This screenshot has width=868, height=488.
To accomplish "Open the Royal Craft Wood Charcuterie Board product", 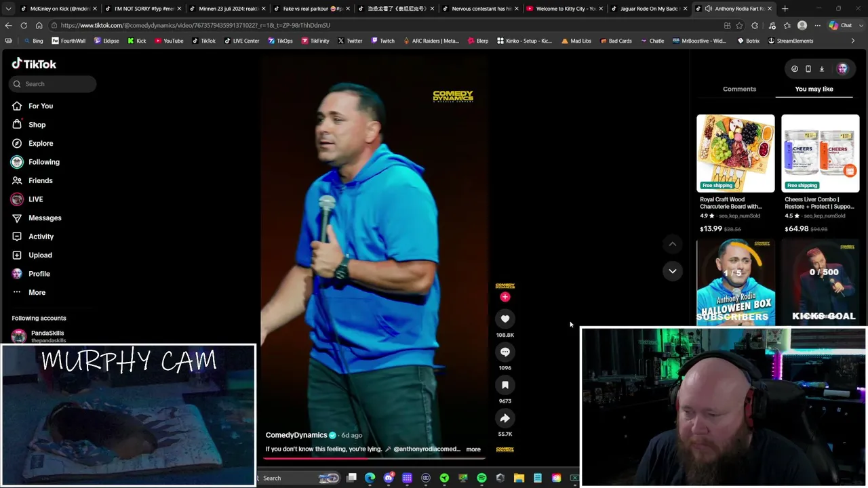I will coord(735,174).
